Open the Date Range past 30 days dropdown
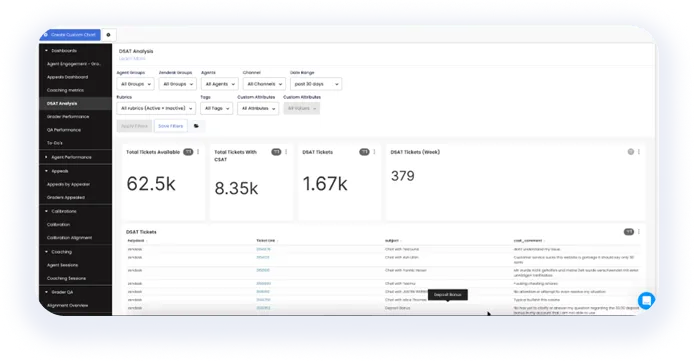 [x=316, y=84]
